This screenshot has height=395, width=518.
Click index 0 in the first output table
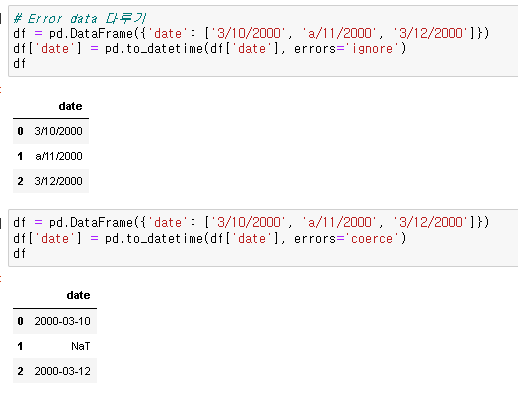coord(20,131)
